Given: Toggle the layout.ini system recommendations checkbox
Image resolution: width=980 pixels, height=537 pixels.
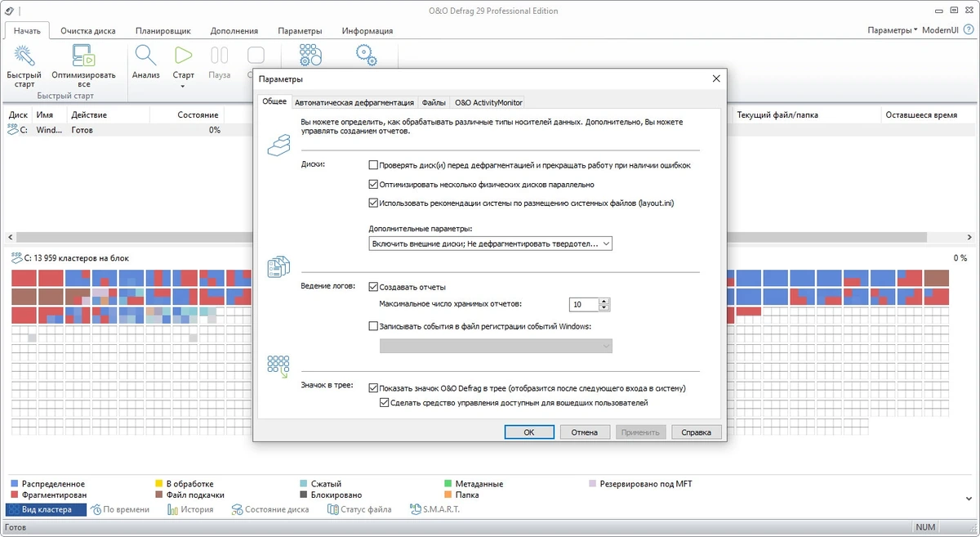Looking at the screenshot, I should coord(373,203).
